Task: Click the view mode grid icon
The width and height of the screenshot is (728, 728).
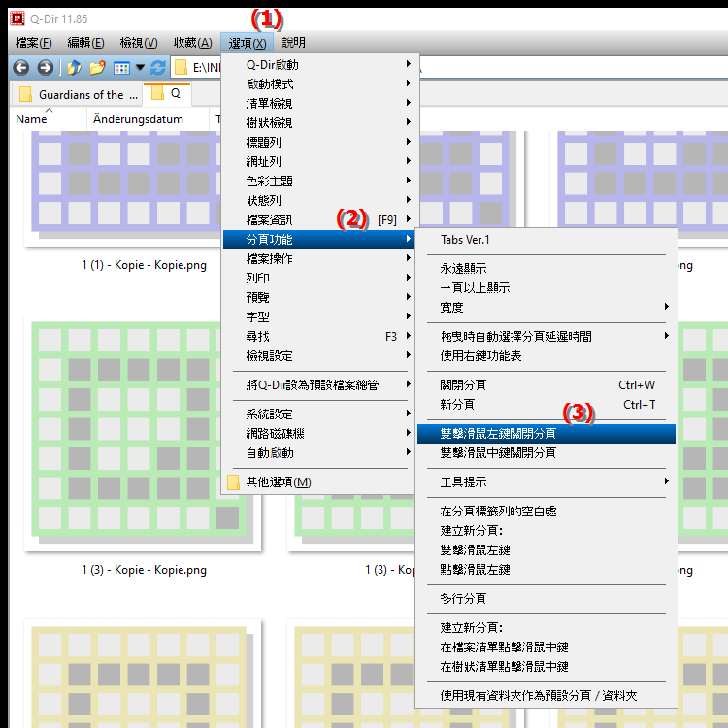Action: [x=121, y=68]
